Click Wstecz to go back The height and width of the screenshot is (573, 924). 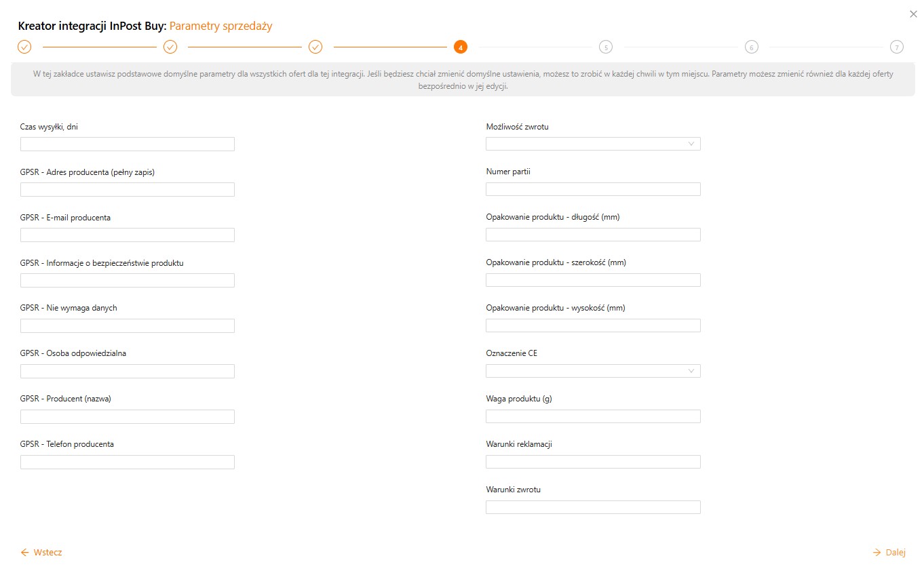[x=41, y=552]
